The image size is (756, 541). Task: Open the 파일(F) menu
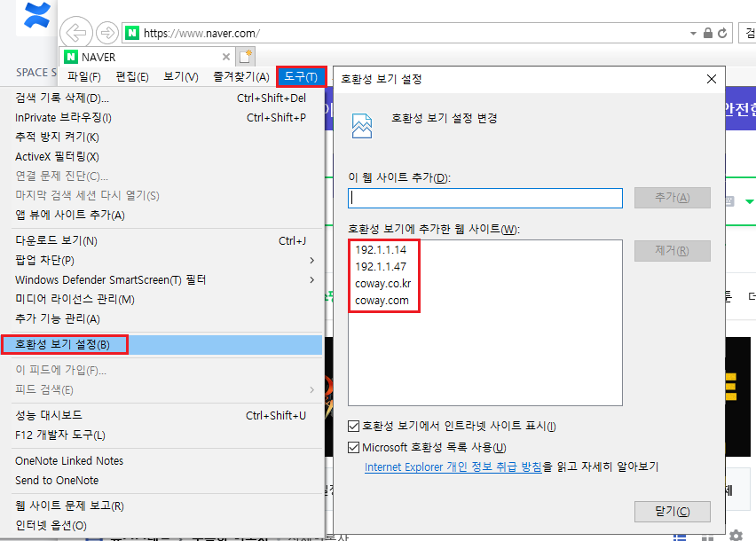point(84,76)
